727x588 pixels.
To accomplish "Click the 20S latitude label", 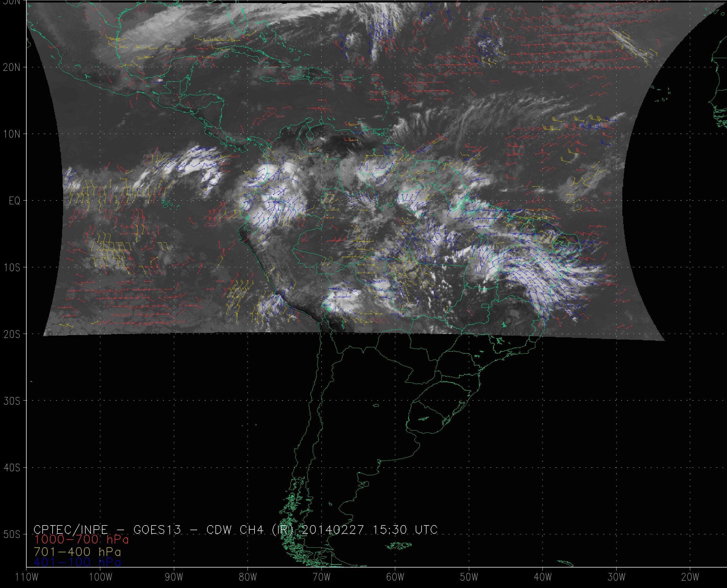I will pyautogui.click(x=12, y=334).
